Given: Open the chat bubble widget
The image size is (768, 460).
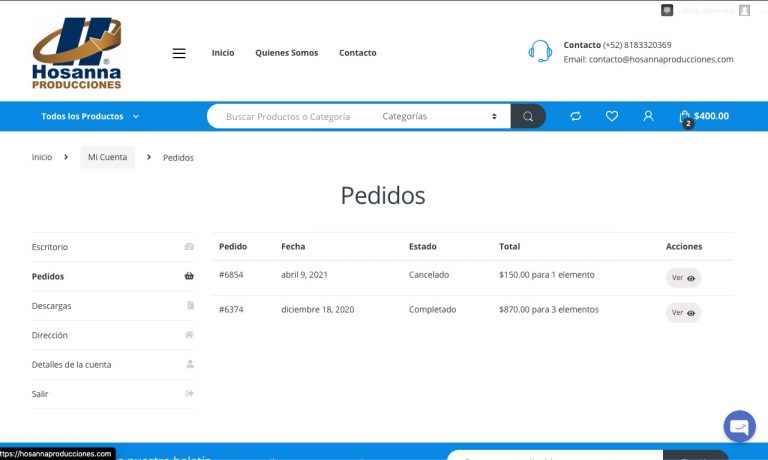Looking at the screenshot, I should point(739,426).
